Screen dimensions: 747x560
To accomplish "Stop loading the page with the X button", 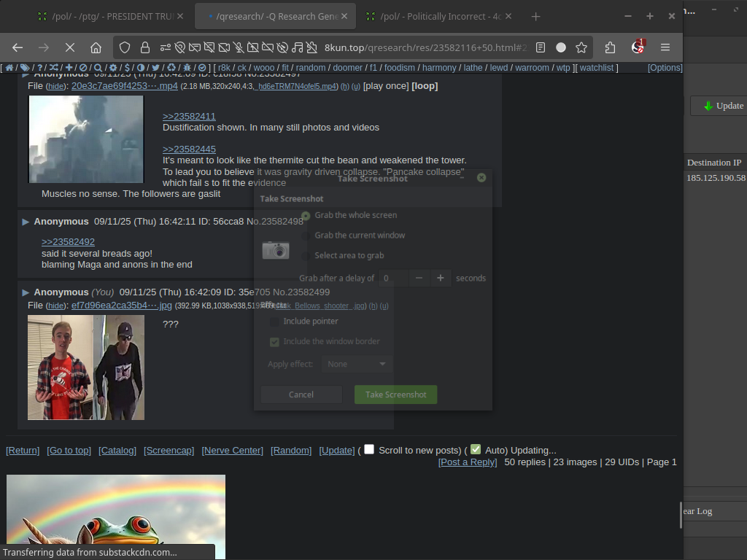I will coord(69,47).
